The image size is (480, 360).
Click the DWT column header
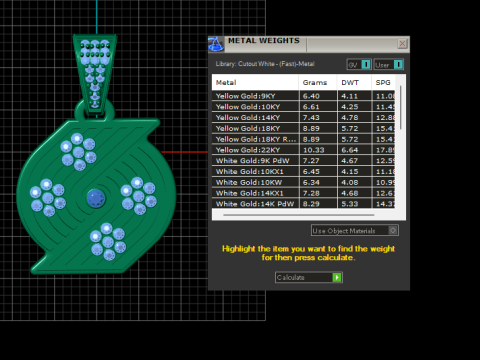354,82
